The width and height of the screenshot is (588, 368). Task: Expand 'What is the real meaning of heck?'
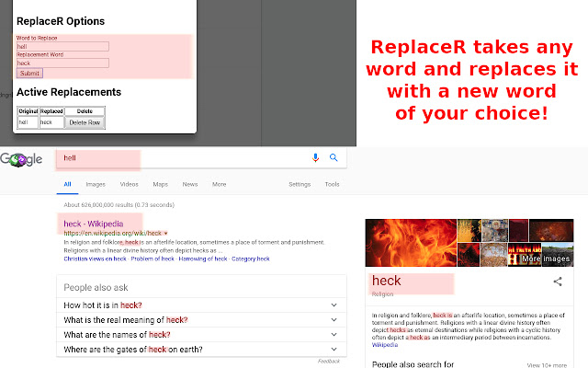point(201,320)
